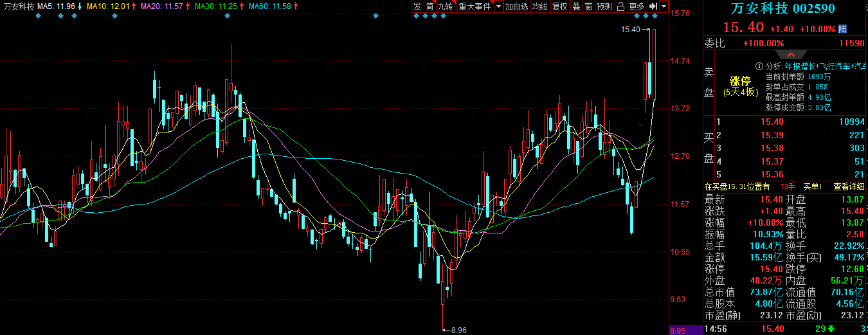The height and width of the screenshot is (335, 868).
Task: Click the 发 toolbar button
Action: point(417,6)
